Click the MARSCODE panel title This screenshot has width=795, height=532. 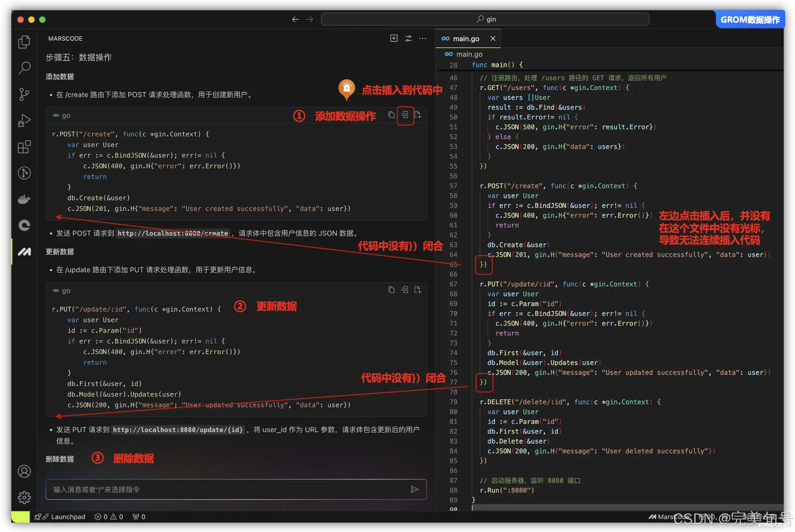tap(65, 39)
